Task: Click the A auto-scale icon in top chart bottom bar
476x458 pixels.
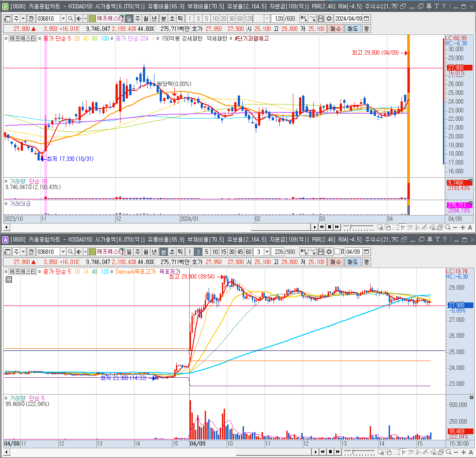Action: (x=470, y=227)
